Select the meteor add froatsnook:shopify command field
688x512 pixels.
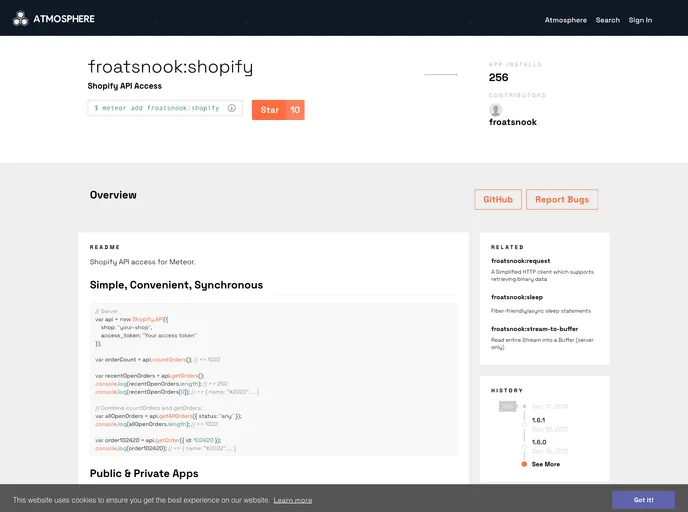pos(165,108)
